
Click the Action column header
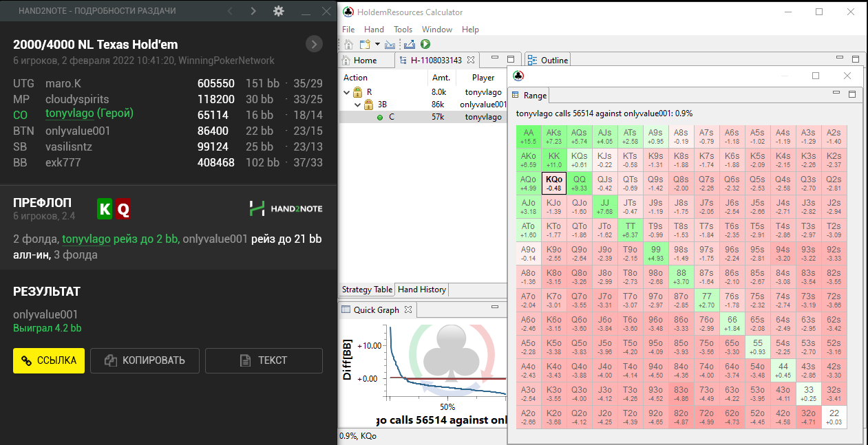click(383, 78)
